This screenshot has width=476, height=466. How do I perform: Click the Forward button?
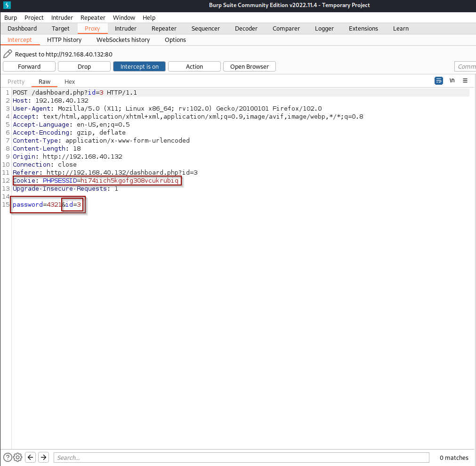pyautogui.click(x=29, y=66)
